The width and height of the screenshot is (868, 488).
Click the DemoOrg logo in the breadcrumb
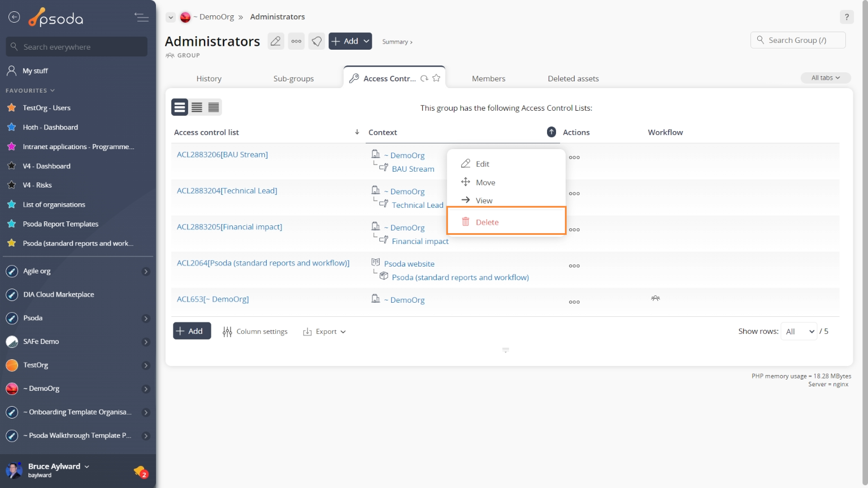(x=185, y=17)
